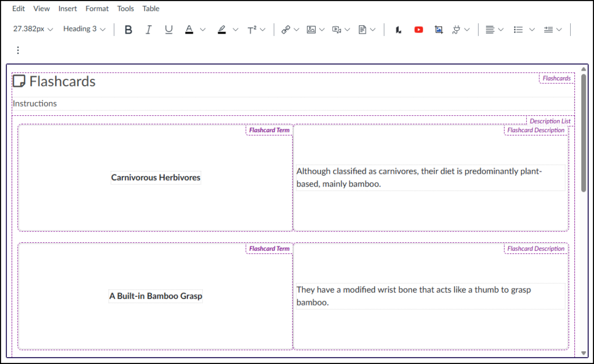
Task: Open the record media tool
Action: (x=336, y=29)
